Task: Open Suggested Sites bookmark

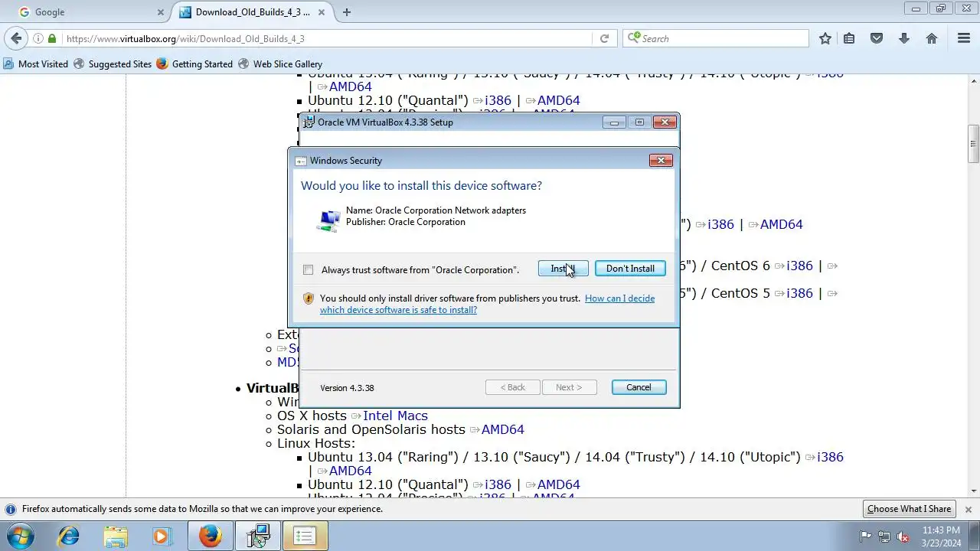Action: 113,64
